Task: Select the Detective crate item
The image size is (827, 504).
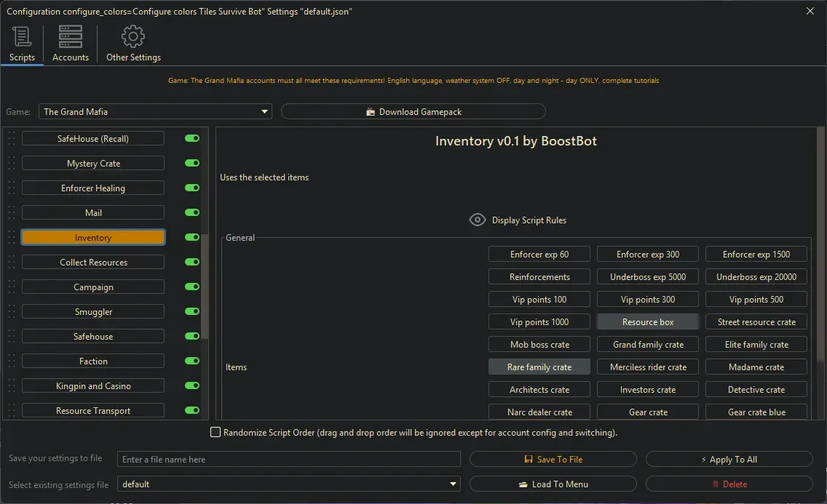Action: (756, 390)
